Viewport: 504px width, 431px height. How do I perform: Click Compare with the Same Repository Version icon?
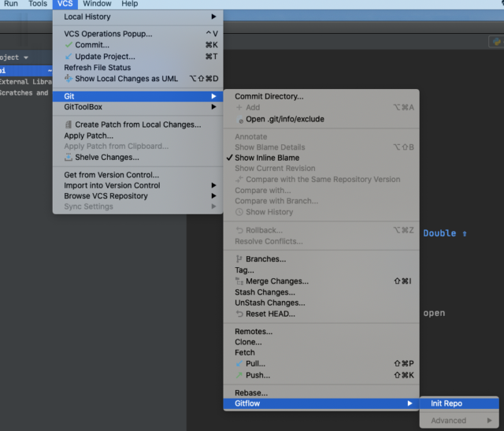click(x=239, y=180)
